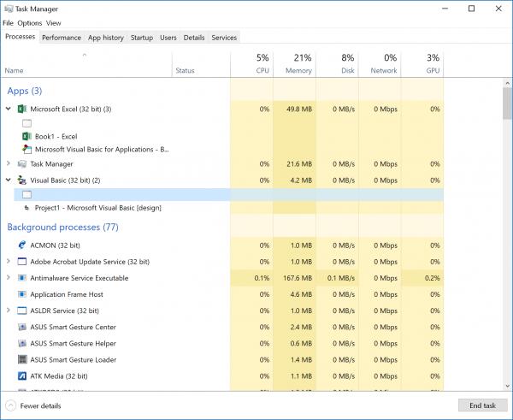Image resolution: width=513 pixels, height=420 pixels.
Task: Select Project1 - Microsoft Visual Basic [design] row
Action: coord(228,208)
